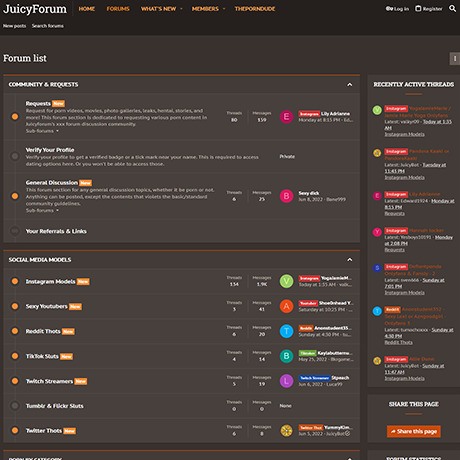Collapse the Community & Requests section
The height and width of the screenshot is (460, 460).
349,85
